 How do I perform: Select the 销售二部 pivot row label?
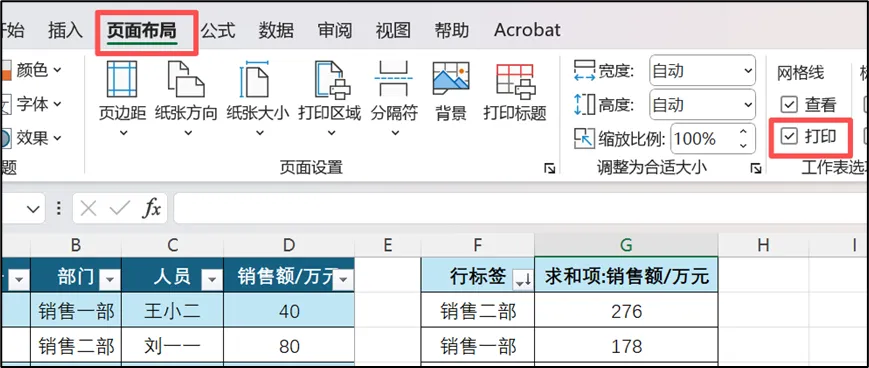click(x=478, y=310)
